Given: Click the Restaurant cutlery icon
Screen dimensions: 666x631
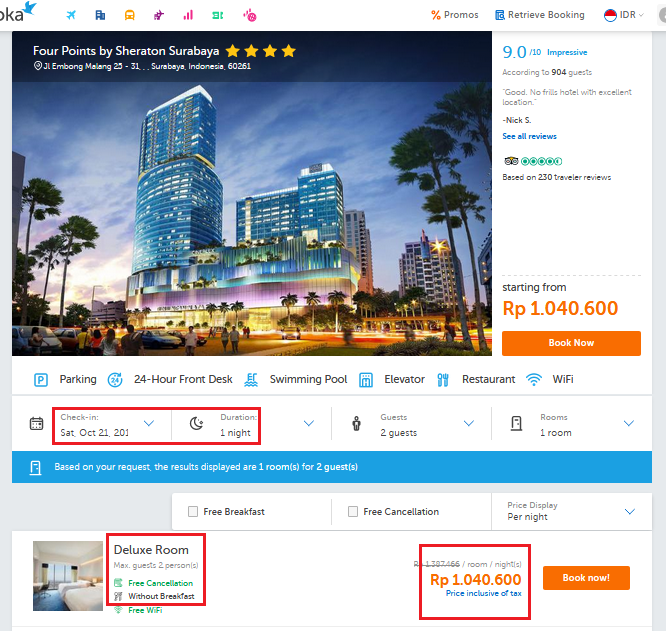Looking at the screenshot, I should click(443, 379).
